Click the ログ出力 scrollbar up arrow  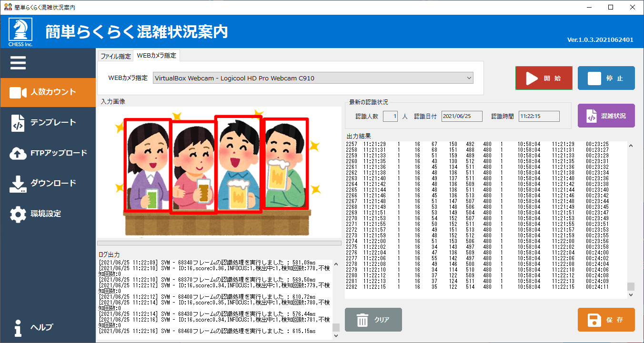[336, 263]
